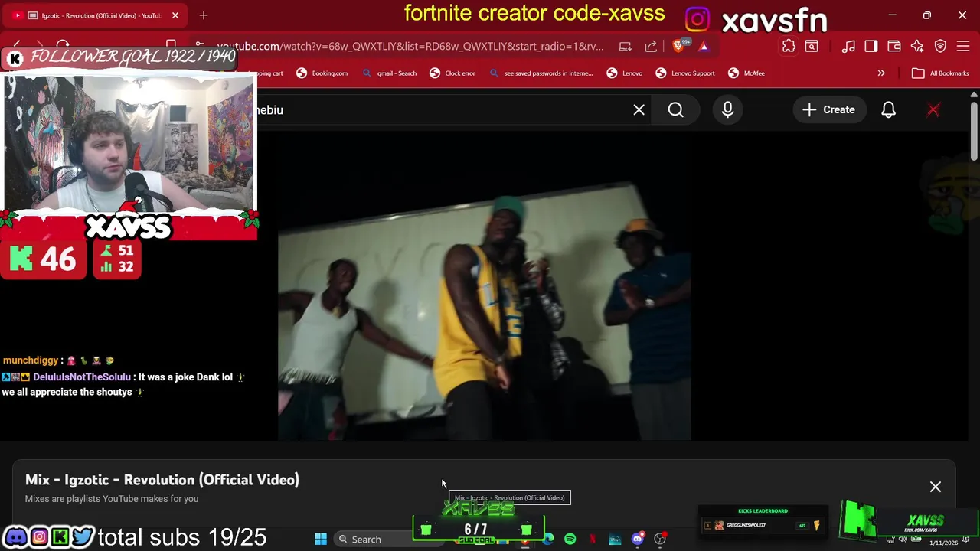Viewport: 980px width, 551px height.
Task: Open the saved passwords bookmark
Action: pos(541,73)
